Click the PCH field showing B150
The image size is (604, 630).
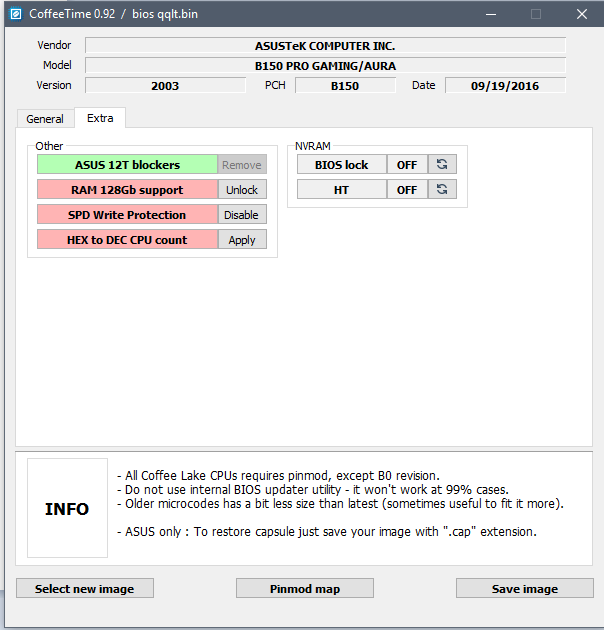[345, 85]
